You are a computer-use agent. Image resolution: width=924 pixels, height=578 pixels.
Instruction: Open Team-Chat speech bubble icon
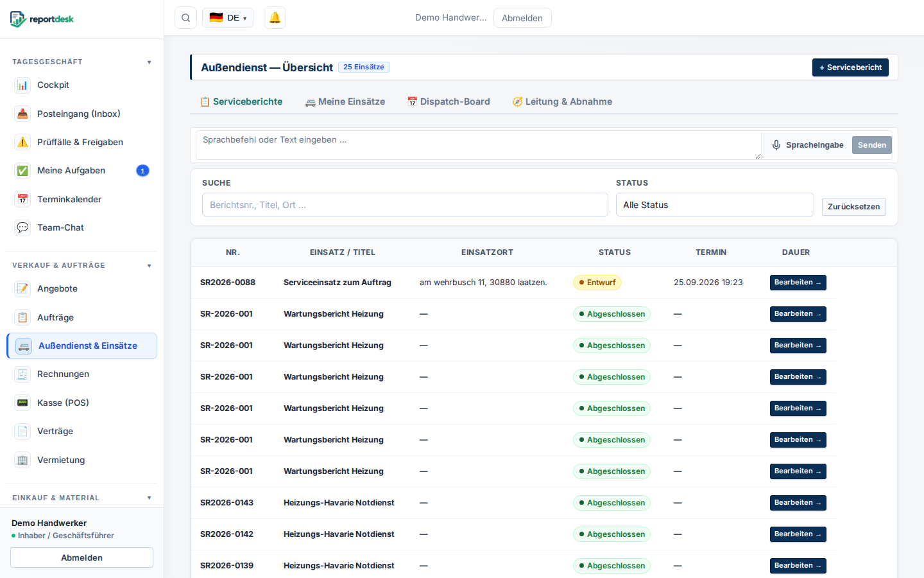pyautogui.click(x=22, y=227)
